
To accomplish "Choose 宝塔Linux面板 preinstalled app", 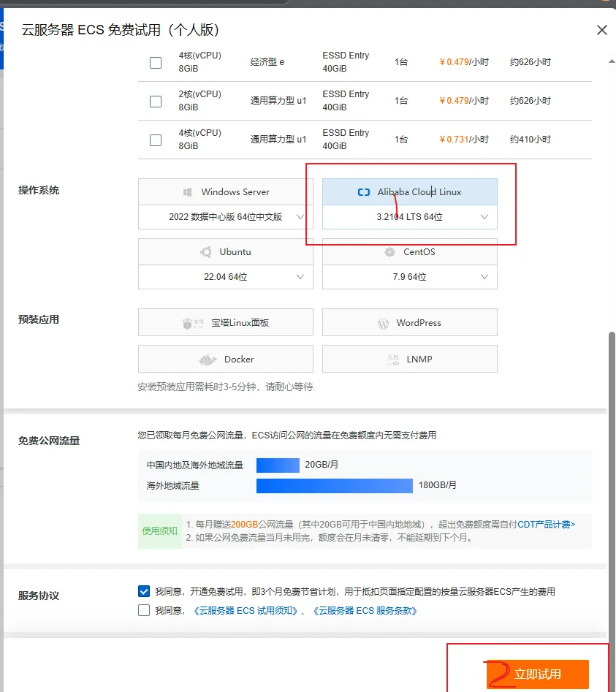I will pos(226,322).
